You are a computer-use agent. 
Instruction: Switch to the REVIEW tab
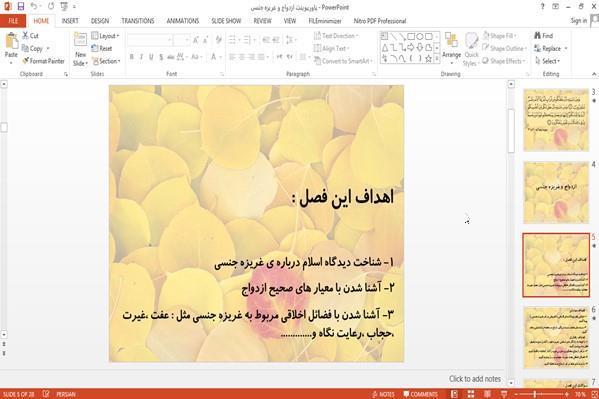pos(262,21)
